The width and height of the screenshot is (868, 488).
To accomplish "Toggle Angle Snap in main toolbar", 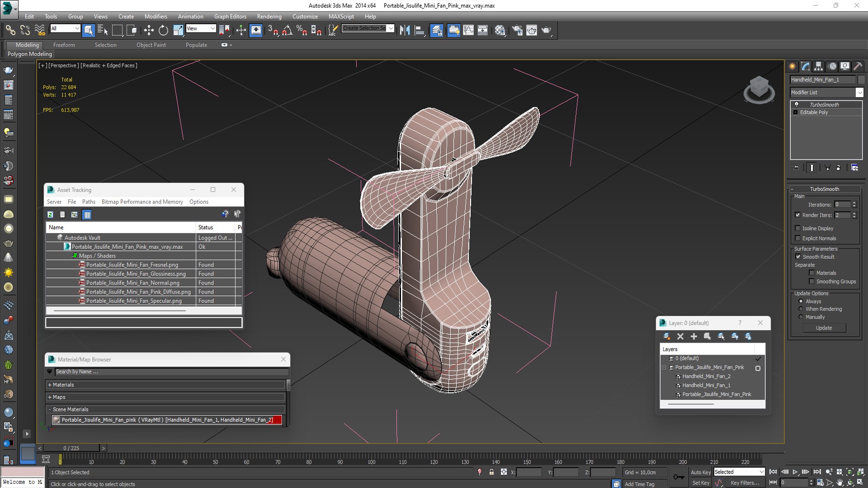I will click(287, 30).
